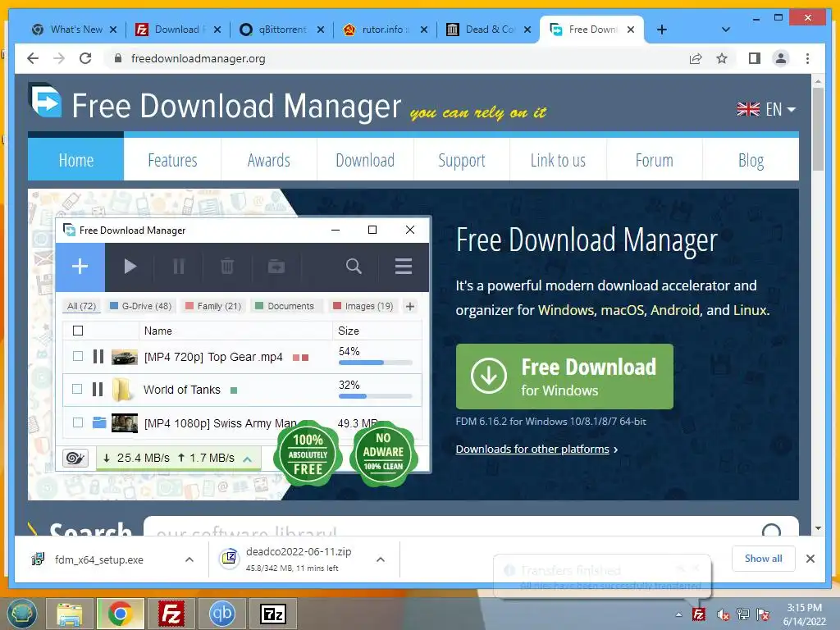Go back to the previous page
The width and height of the screenshot is (840, 630).
point(33,58)
